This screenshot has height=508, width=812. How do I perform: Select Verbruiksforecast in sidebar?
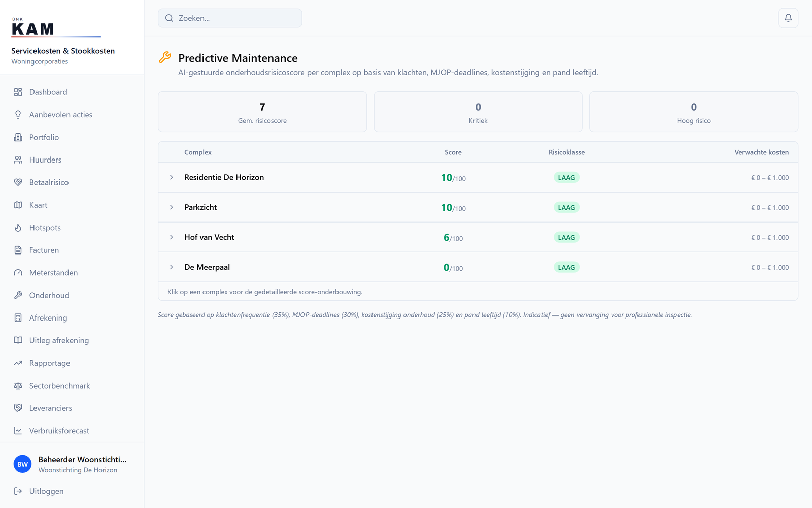(x=72, y=431)
